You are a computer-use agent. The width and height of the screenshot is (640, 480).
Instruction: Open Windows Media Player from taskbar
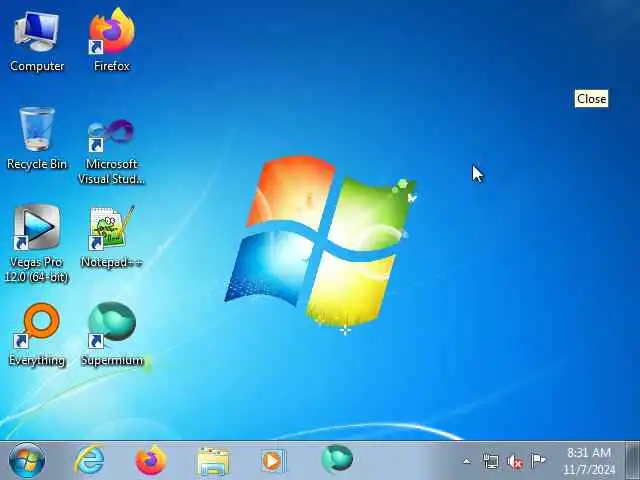(x=273, y=461)
